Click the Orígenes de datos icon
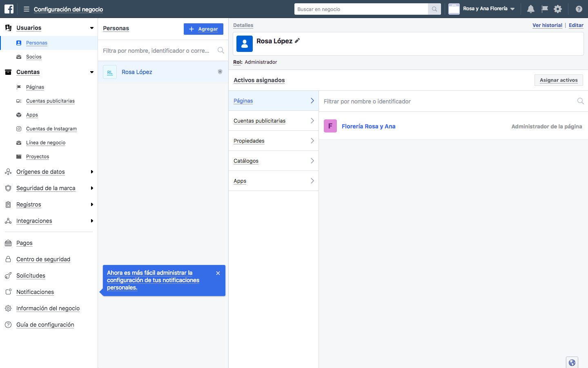This screenshot has width=588, height=368. coord(8,172)
